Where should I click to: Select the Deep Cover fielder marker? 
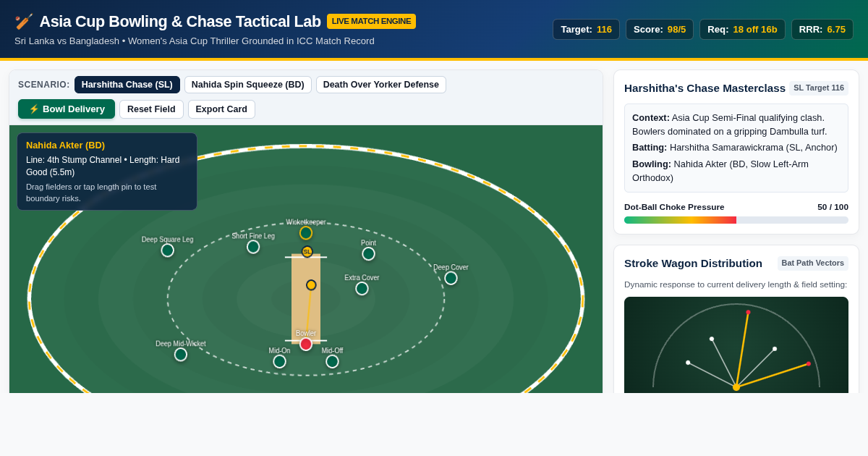point(451,278)
